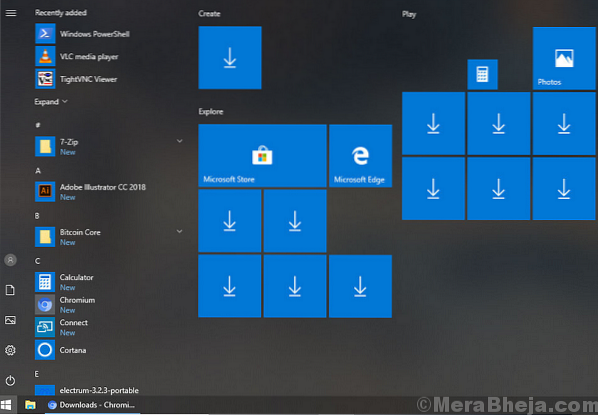Open File Explorer from the taskbar

tap(30, 405)
